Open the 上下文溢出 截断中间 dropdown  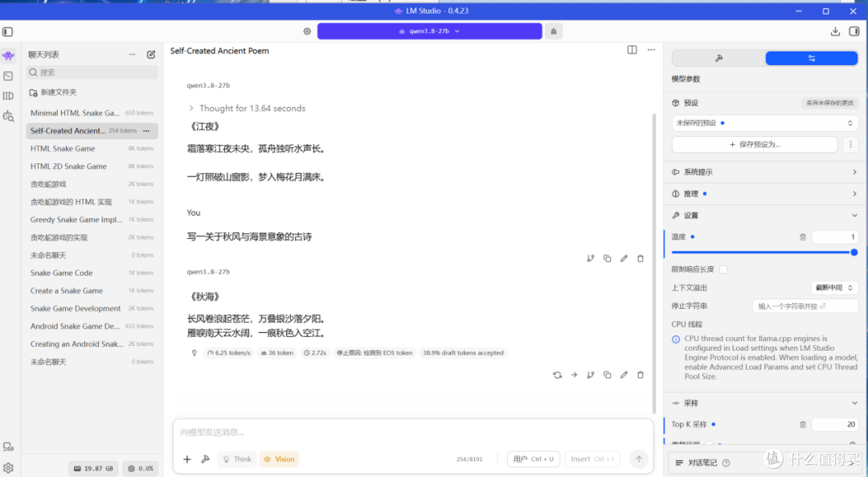[834, 288]
